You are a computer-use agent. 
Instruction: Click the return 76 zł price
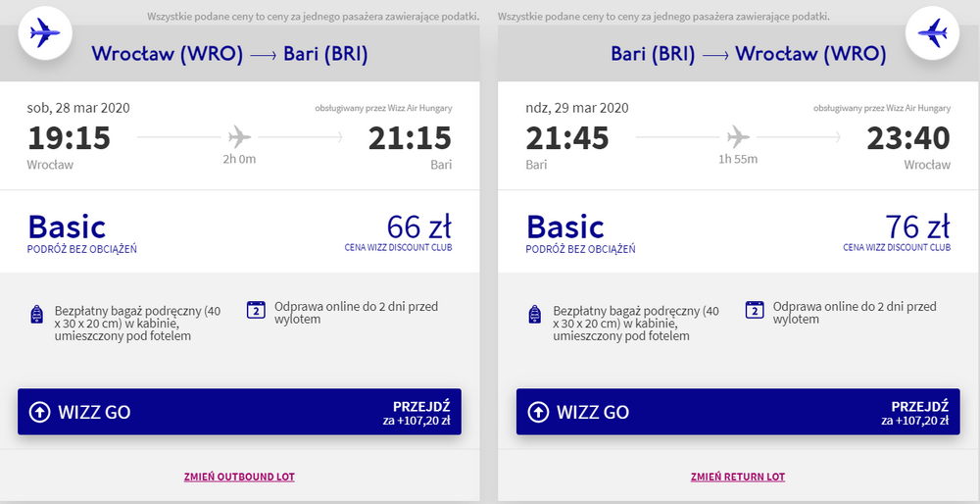917,227
